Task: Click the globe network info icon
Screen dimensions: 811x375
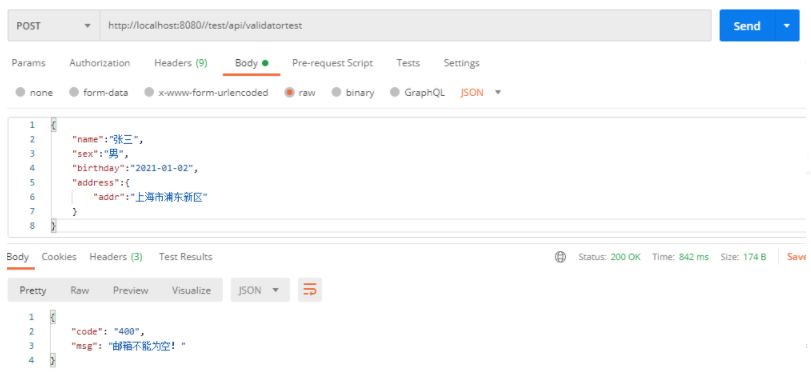Action: 560,257
